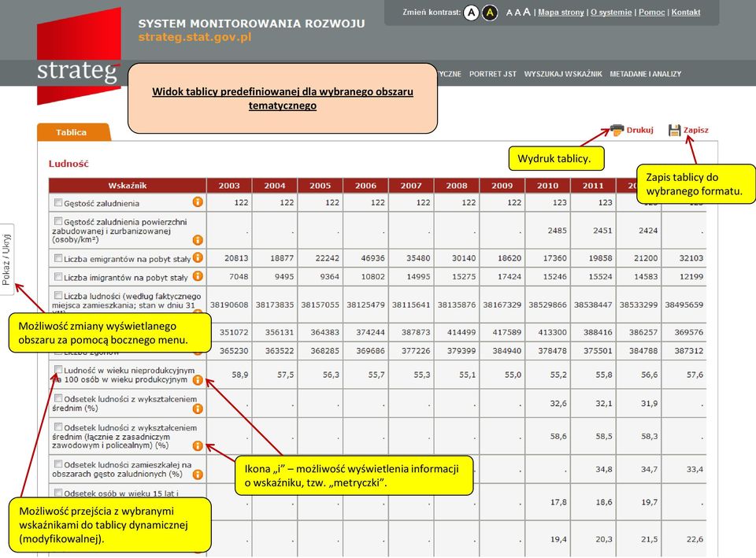The height and width of the screenshot is (558, 756).
Task: Select the immigrants value 17424
Action: [510, 276]
